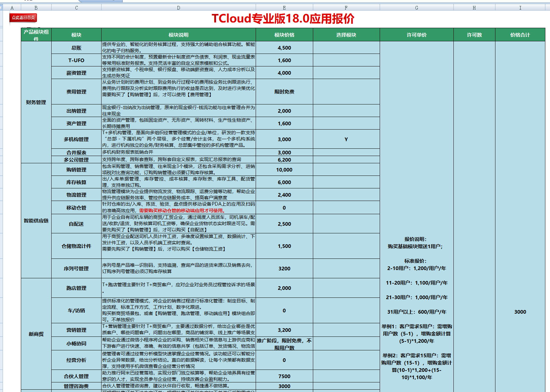Select the 车/访销 module cell
This screenshot has width=550, height=392.
[x=76, y=310]
